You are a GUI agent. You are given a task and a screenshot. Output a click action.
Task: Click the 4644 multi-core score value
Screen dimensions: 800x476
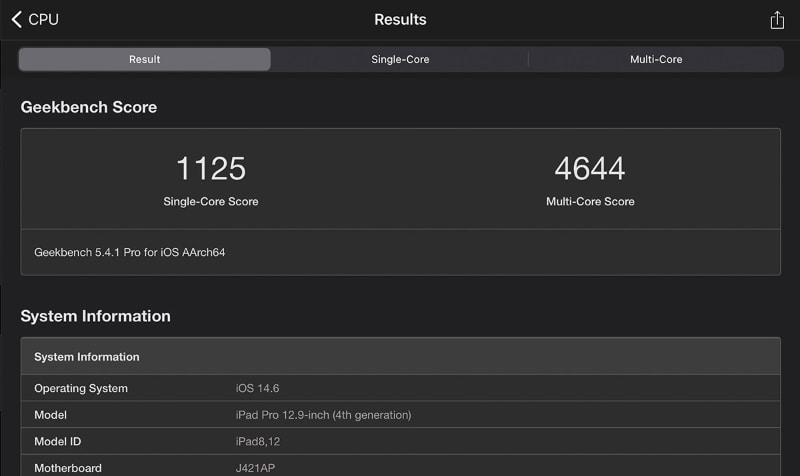[x=590, y=168]
